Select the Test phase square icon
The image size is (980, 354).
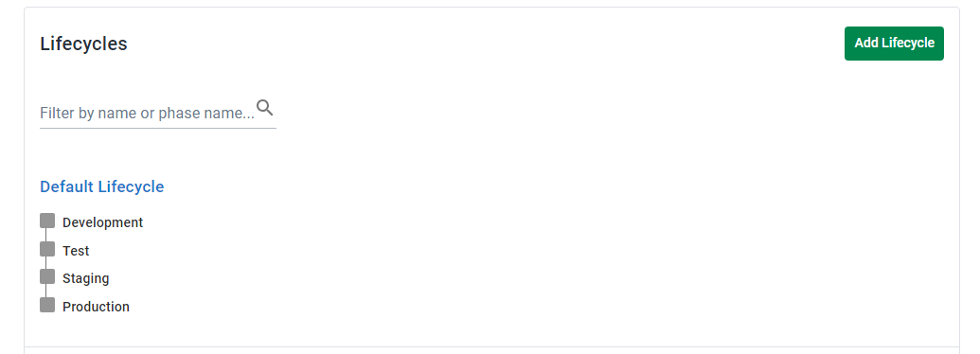(x=47, y=249)
